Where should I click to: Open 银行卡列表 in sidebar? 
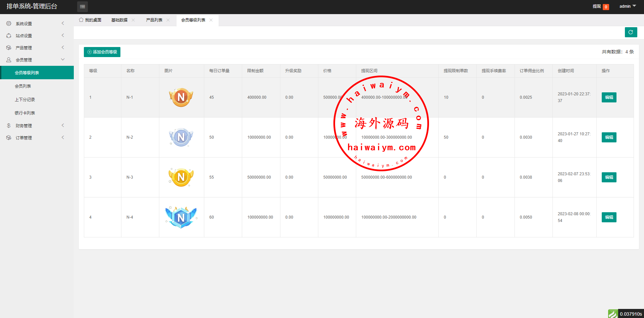tap(25, 113)
